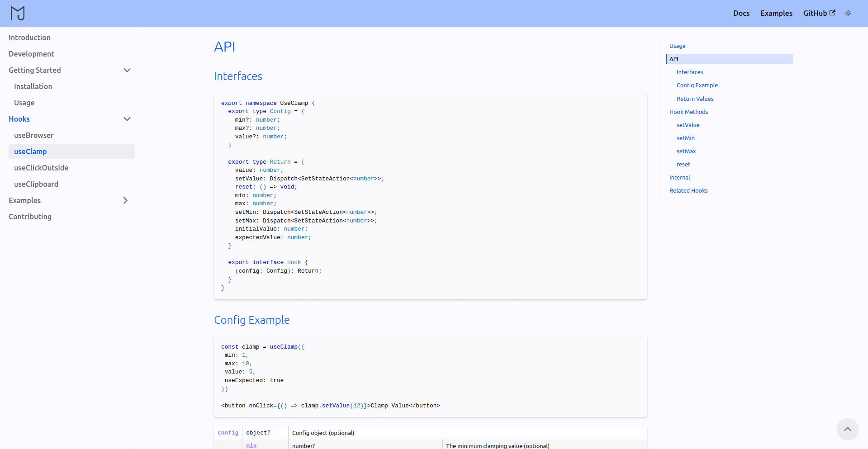Viewport: 868px width, 449px height.
Task: Open the Installation sidebar page
Action: (33, 86)
